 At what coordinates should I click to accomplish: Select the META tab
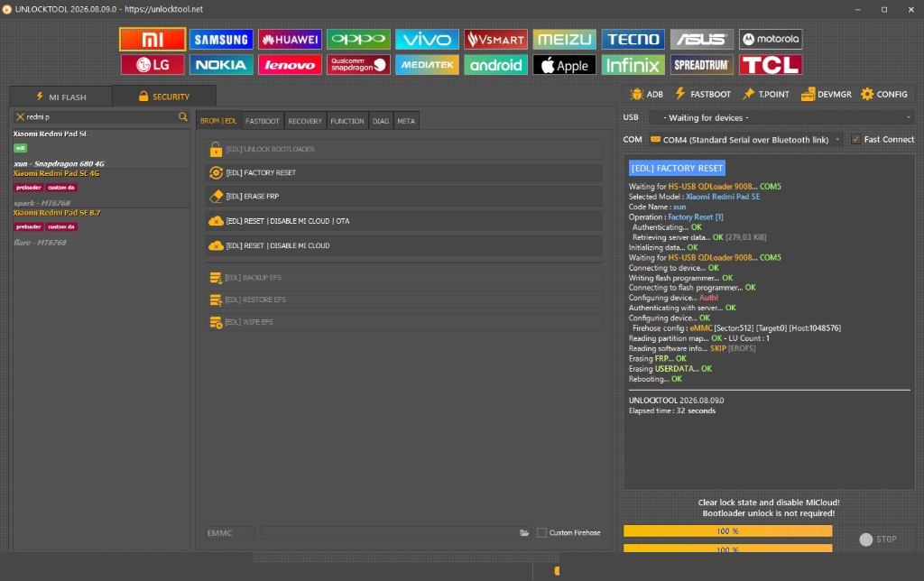[x=406, y=121]
